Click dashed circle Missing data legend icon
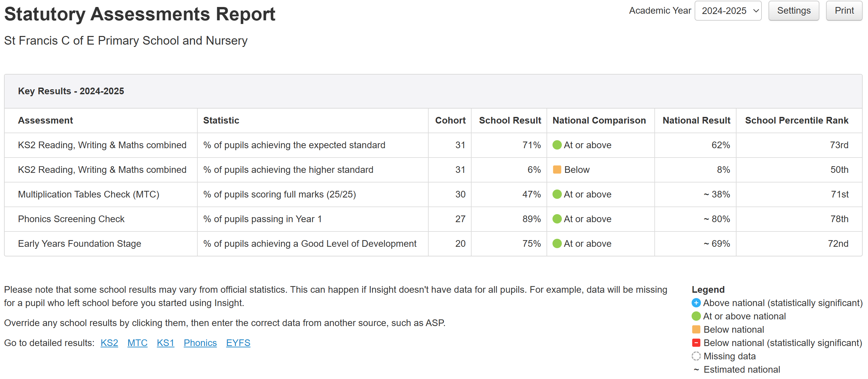The height and width of the screenshot is (379, 868). tap(696, 356)
